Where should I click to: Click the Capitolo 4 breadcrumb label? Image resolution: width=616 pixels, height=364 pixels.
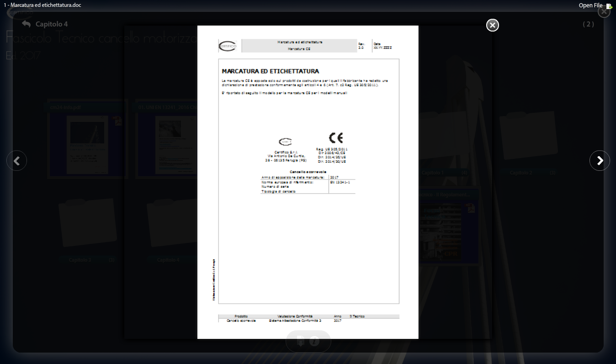click(x=52, y=24)
